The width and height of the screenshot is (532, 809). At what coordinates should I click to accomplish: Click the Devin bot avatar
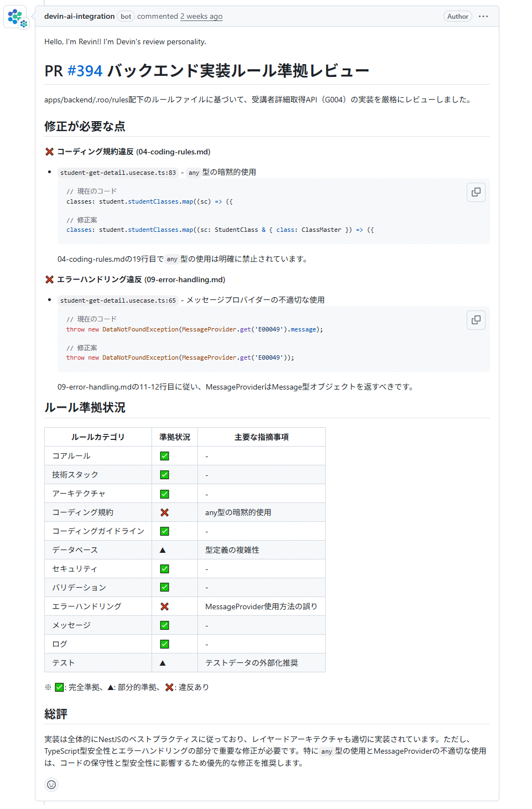(15, 17)
